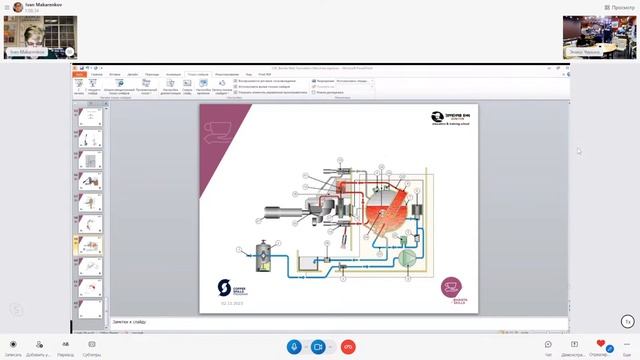The image size is (640, 360).
Task: Select Ivan Makarenkov's video tile
Action: [40, 38]
